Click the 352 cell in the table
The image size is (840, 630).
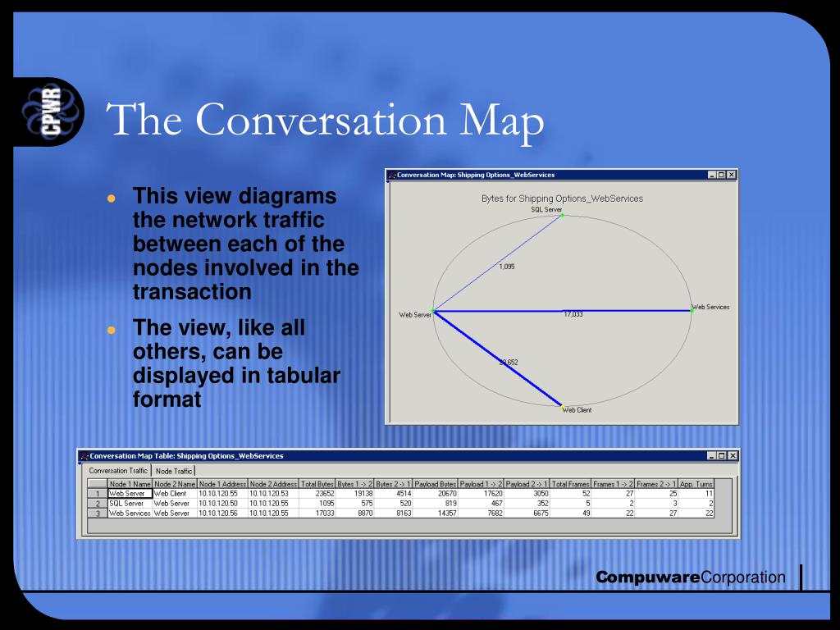pos(527,503)
